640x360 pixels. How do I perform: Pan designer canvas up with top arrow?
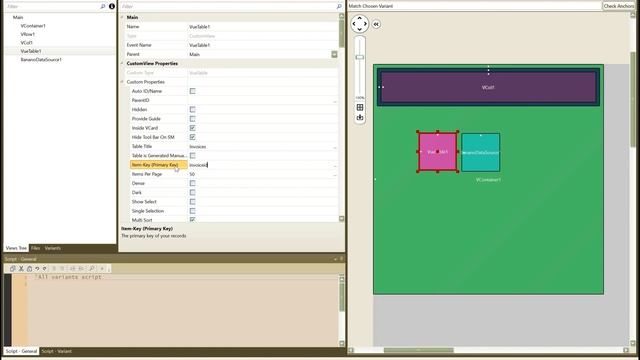[360, 18]
